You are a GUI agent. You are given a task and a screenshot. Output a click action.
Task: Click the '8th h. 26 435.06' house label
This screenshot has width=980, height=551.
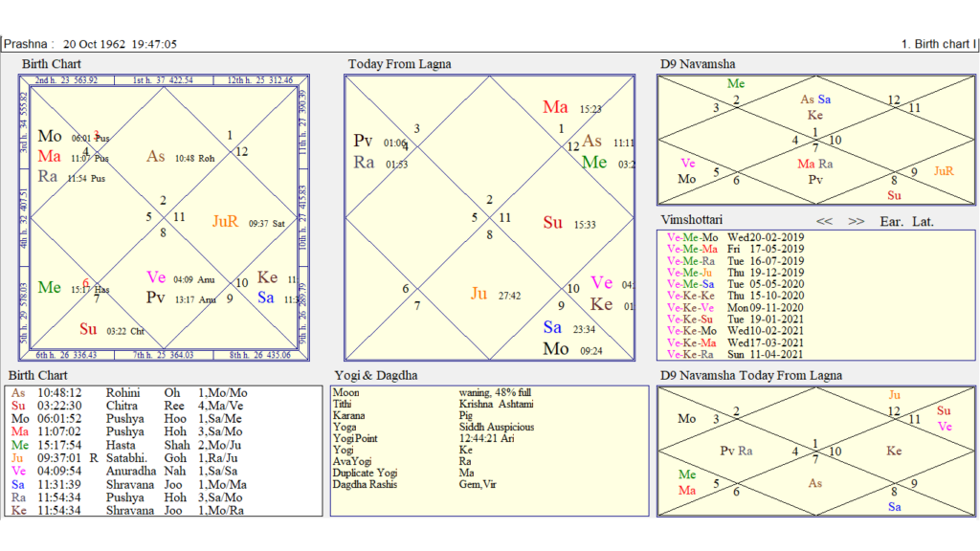[260, 355]
